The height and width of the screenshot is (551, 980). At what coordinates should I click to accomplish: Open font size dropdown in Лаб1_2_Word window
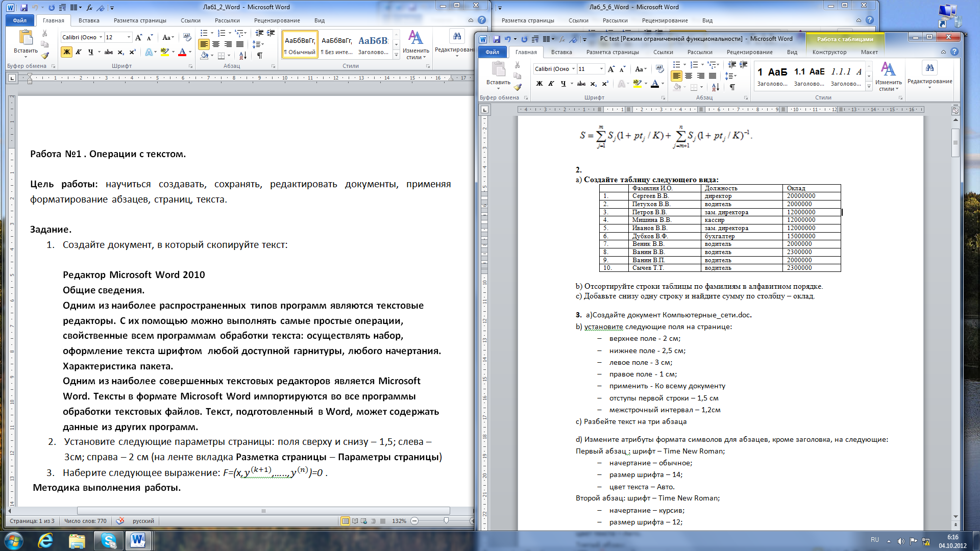point(129,37)
